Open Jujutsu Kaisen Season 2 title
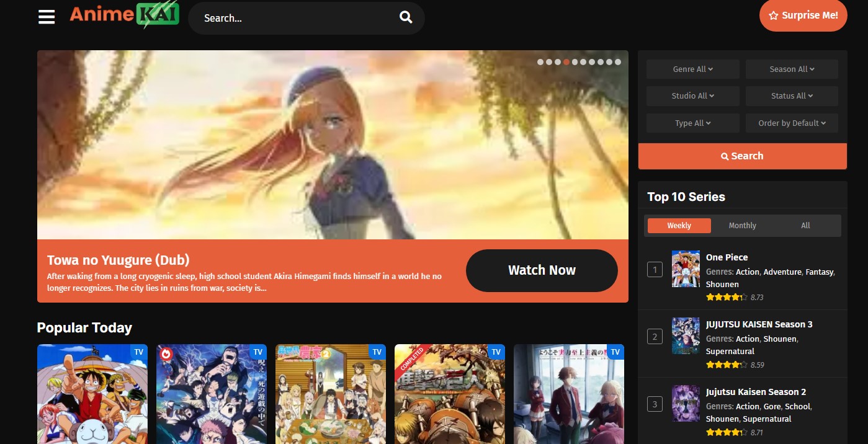This screenshot has width=868, height=444. tap(756, 392)
